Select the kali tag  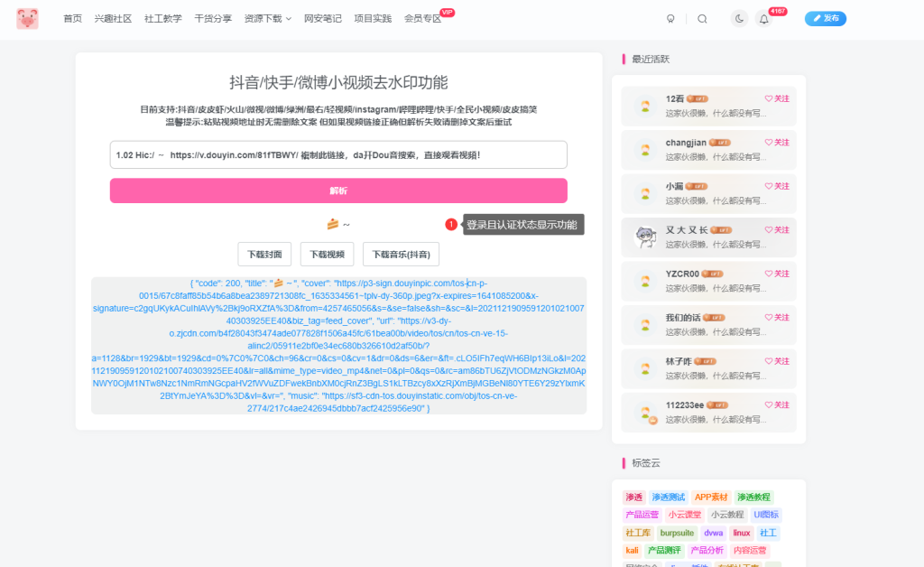coord(632,551)
